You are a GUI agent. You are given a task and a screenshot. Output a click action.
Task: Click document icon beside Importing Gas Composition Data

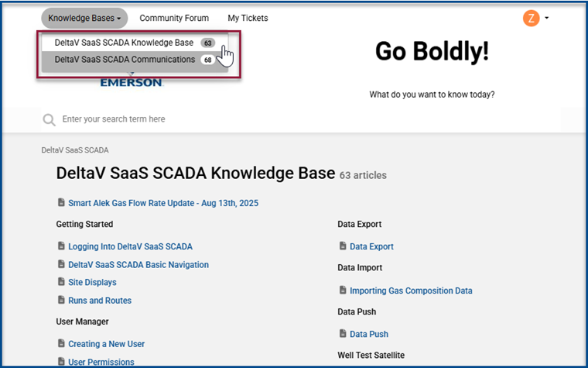pos(344,291)
